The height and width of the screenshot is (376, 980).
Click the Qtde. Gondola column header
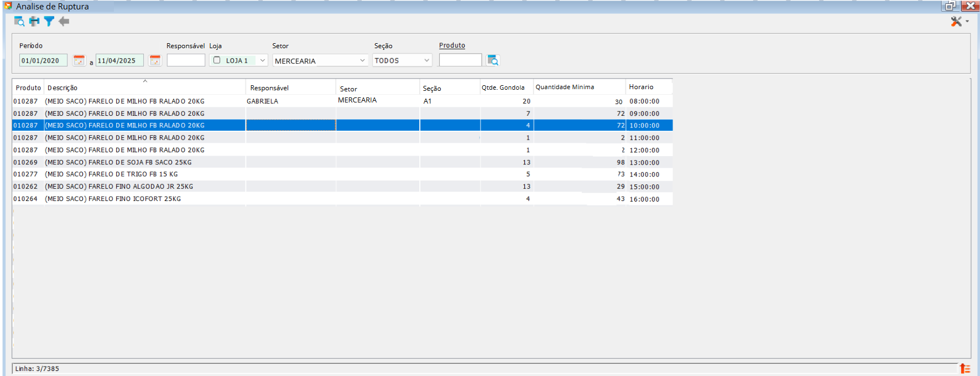click(503, 87)
